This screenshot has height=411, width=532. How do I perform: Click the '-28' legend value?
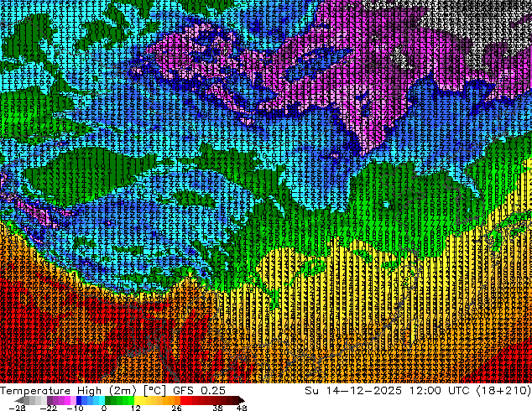tap(17, 408)
